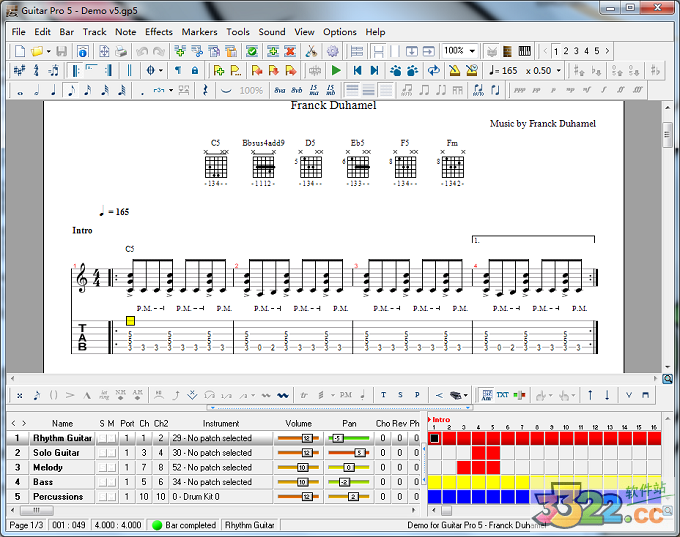Open the coda symbol dropdown arrow

[x=160, y=70]
